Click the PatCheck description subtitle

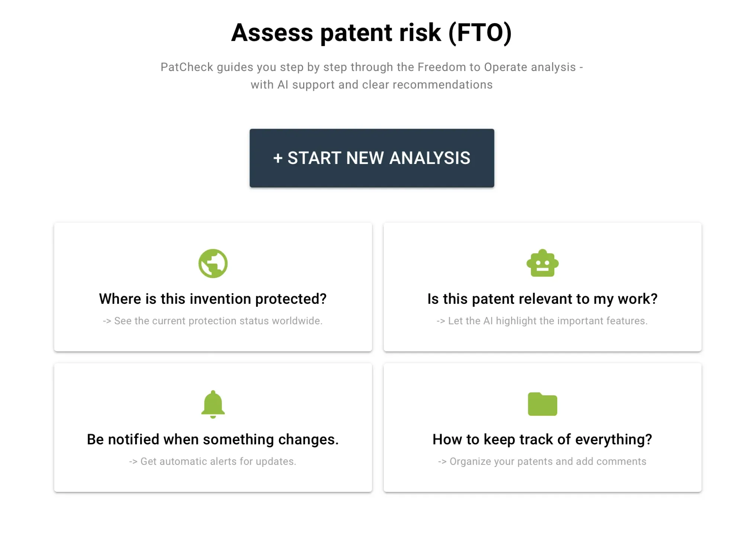coord(372,75)
